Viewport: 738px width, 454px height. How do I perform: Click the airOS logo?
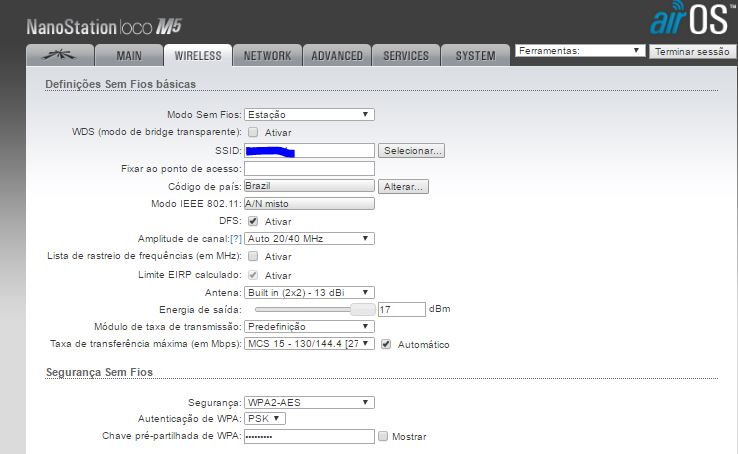click(692, 18)
